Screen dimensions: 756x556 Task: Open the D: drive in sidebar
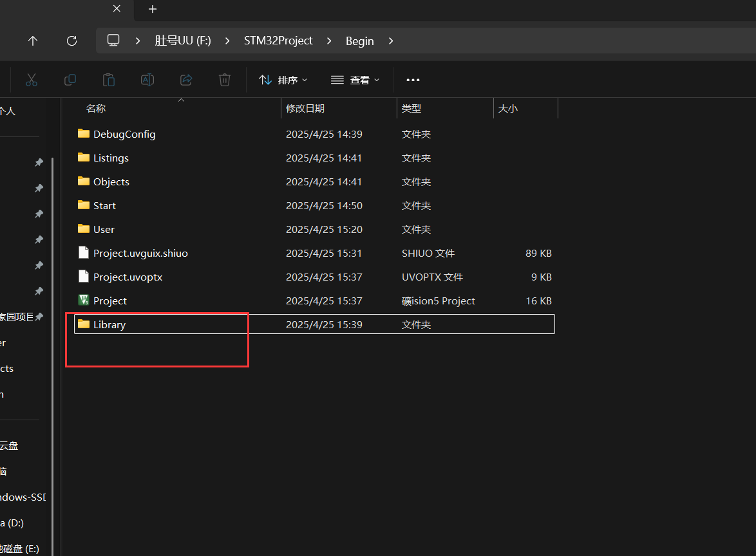[x=12, y=523]
